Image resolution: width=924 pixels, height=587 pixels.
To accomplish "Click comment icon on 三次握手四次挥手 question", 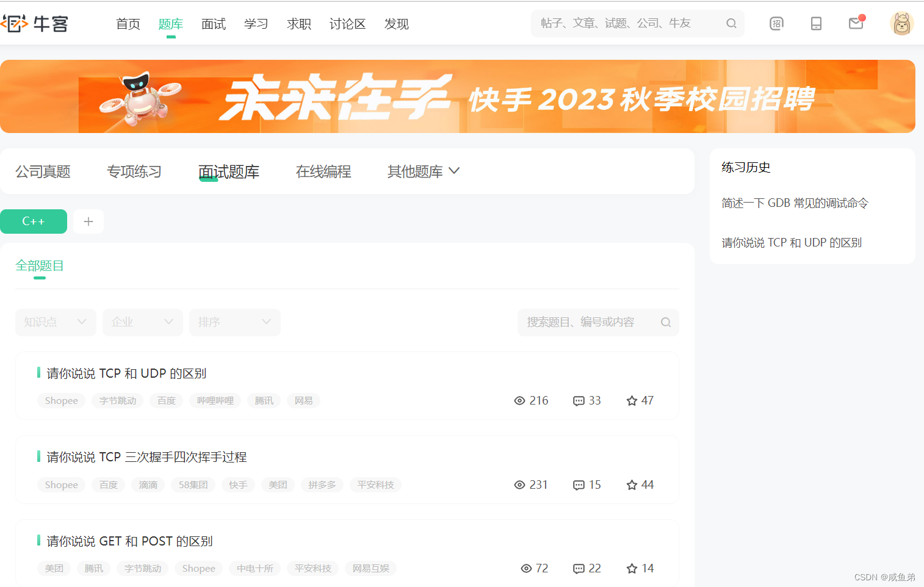I will tap(579, 485).
